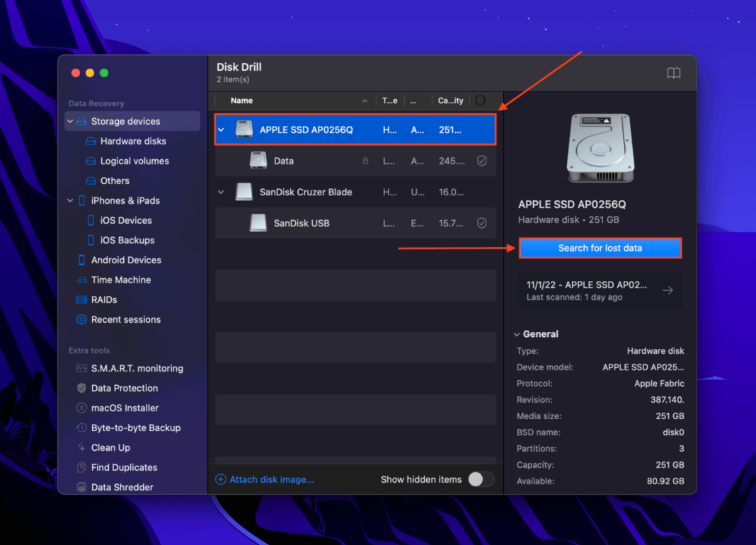
Task: Collapse the General info section
Action: click(x=518, y=333)
